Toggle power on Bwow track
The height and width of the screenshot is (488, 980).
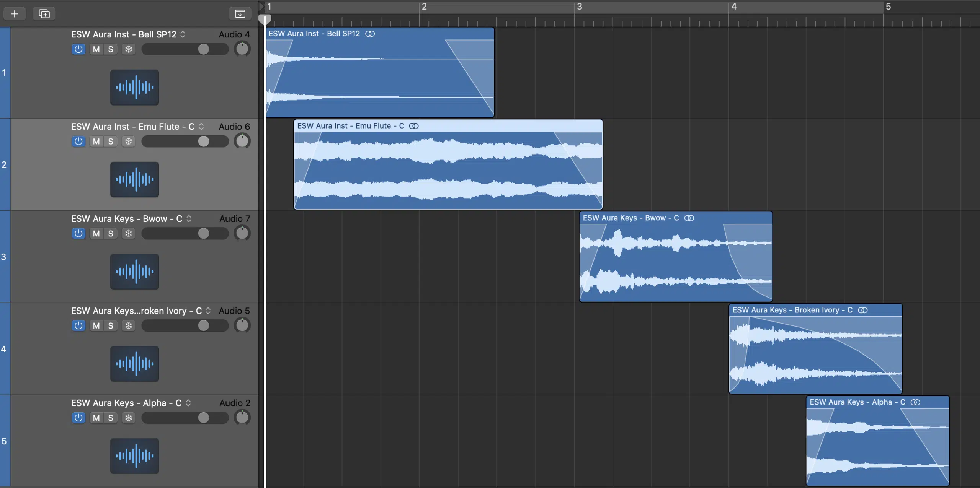pos(78,234)
